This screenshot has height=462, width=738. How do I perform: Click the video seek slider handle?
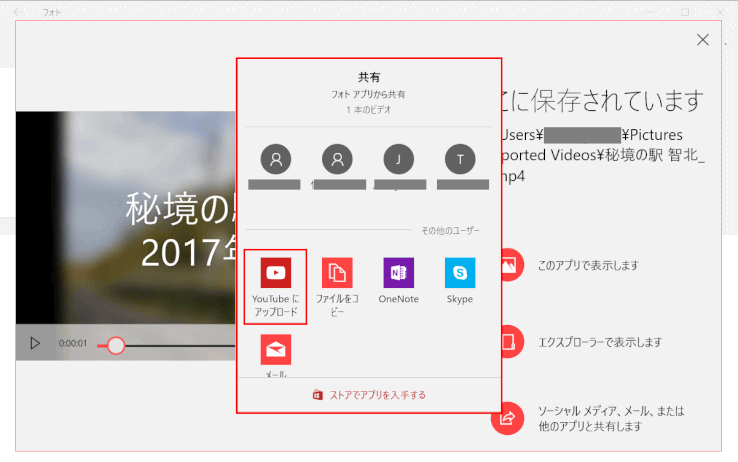115,345
